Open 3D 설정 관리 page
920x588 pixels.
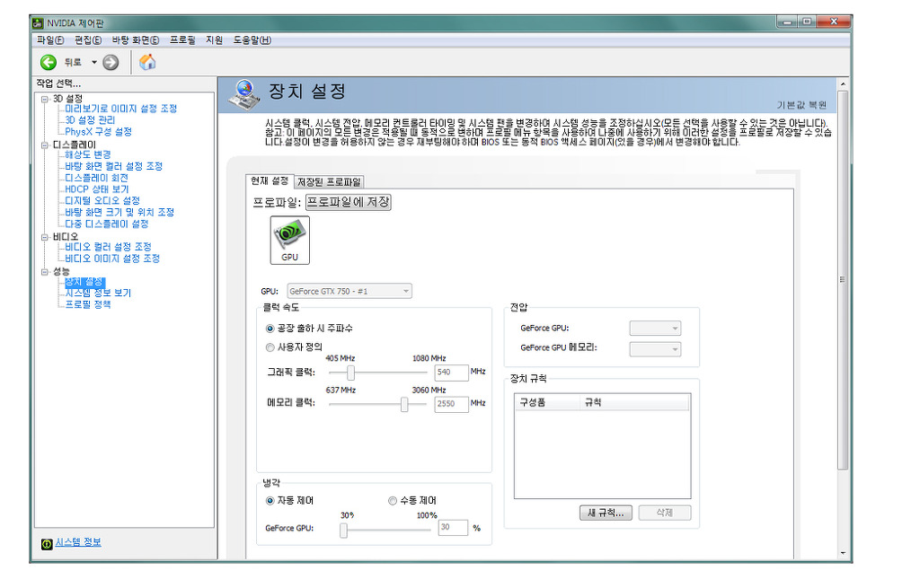(x=90, y=120)
